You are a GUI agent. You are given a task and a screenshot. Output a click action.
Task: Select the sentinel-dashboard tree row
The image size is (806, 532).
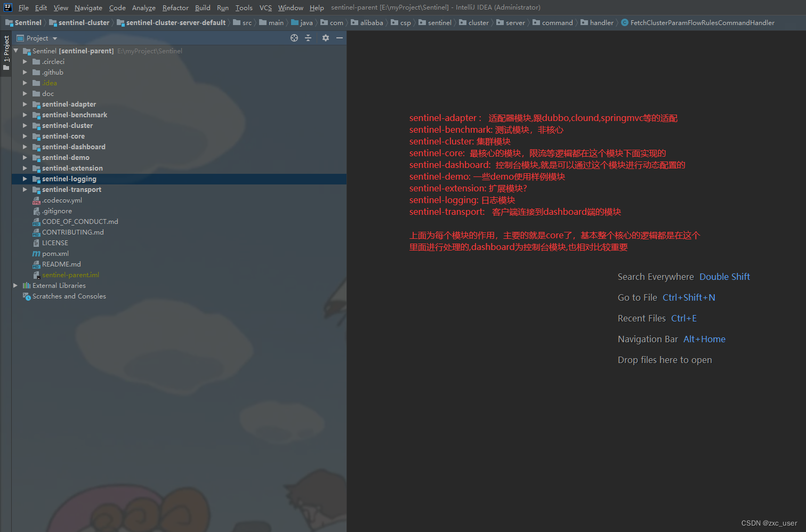click(179, 147)
